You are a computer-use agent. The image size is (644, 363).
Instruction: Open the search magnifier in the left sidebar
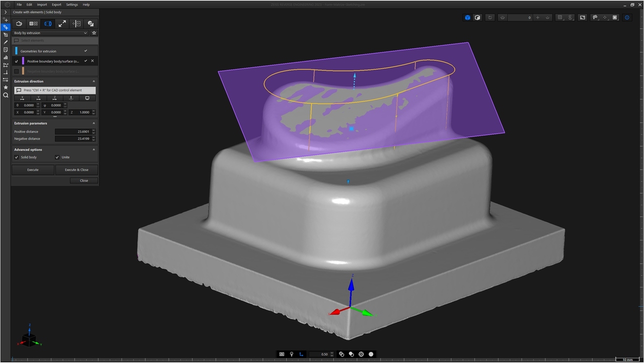click(x=5, y=95)
